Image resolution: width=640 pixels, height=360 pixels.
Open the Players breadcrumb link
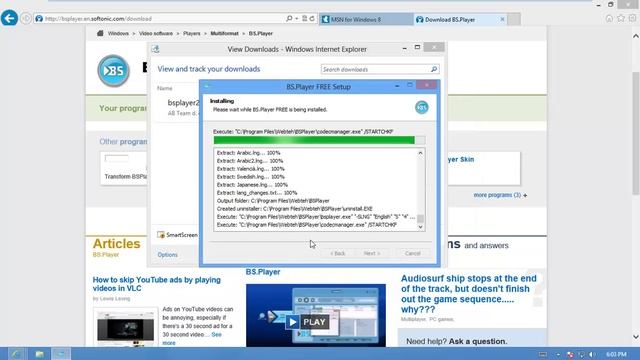coord(191,33)
